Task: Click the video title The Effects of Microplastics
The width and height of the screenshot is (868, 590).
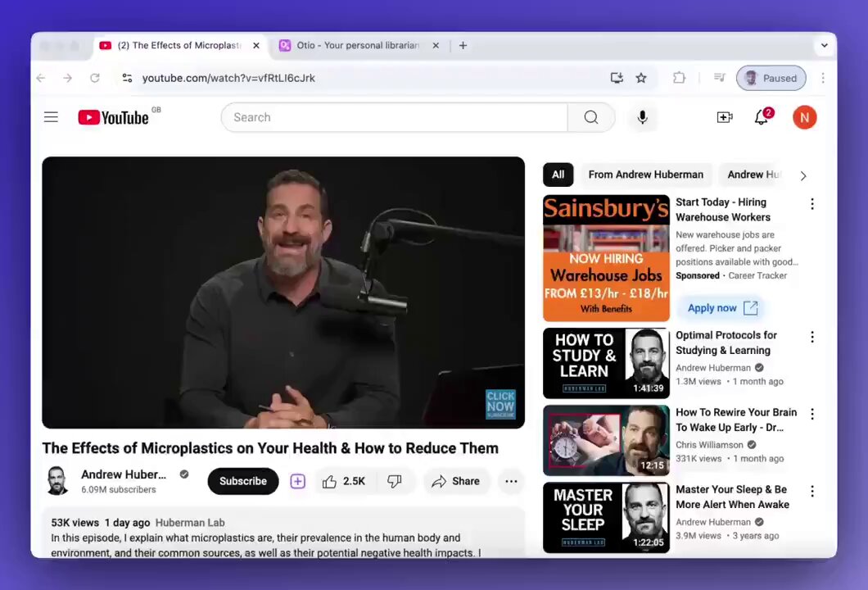Action: (x=270, y=447)
